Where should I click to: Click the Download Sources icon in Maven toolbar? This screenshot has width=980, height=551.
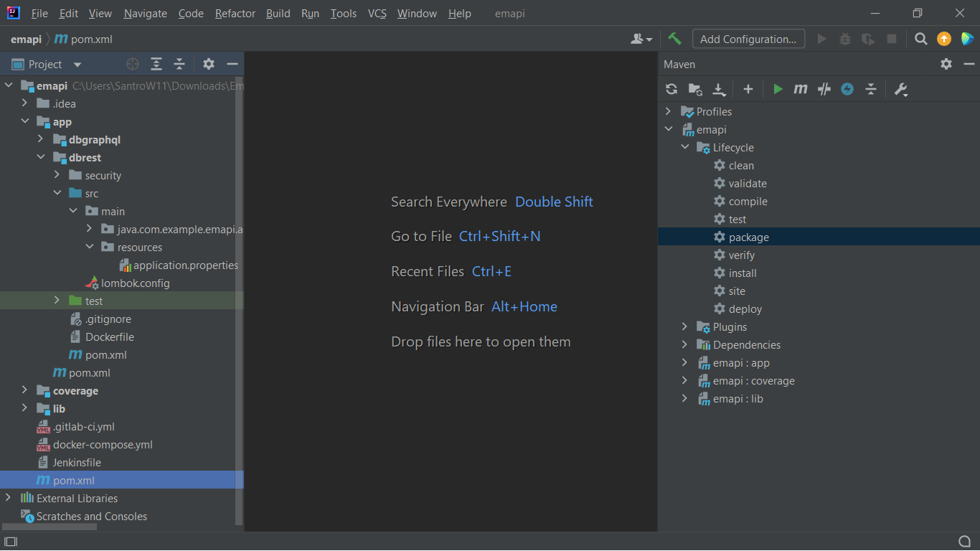point(719,89)
